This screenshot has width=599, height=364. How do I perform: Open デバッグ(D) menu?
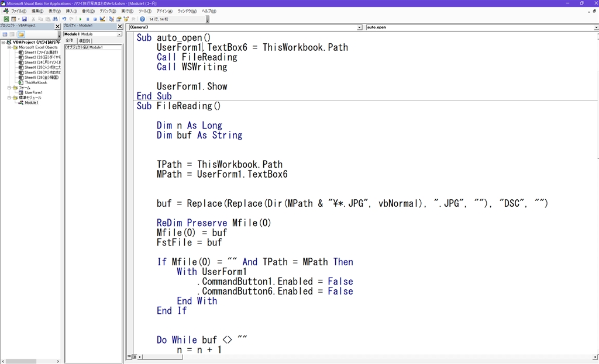108,11
